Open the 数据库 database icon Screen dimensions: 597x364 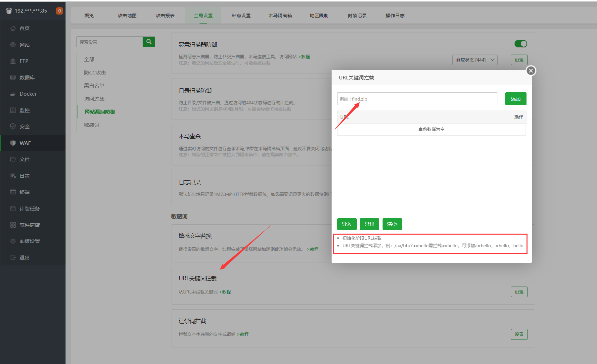[13, 77]
